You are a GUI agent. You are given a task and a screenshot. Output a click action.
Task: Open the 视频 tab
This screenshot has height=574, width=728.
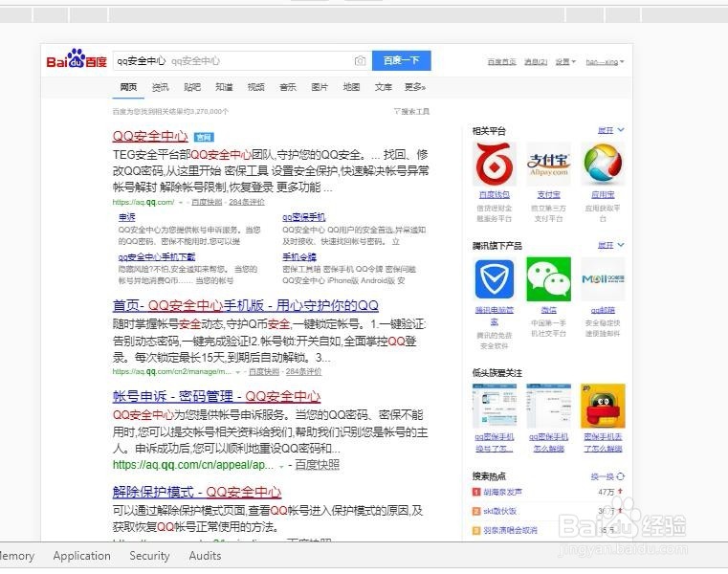tap(255, 87)
